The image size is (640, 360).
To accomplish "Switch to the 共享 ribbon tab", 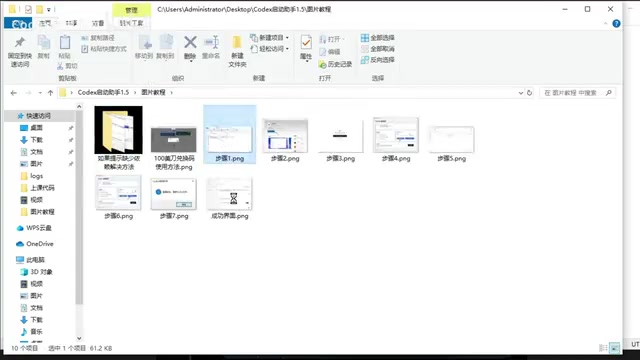I will click(x=71, y=23).
